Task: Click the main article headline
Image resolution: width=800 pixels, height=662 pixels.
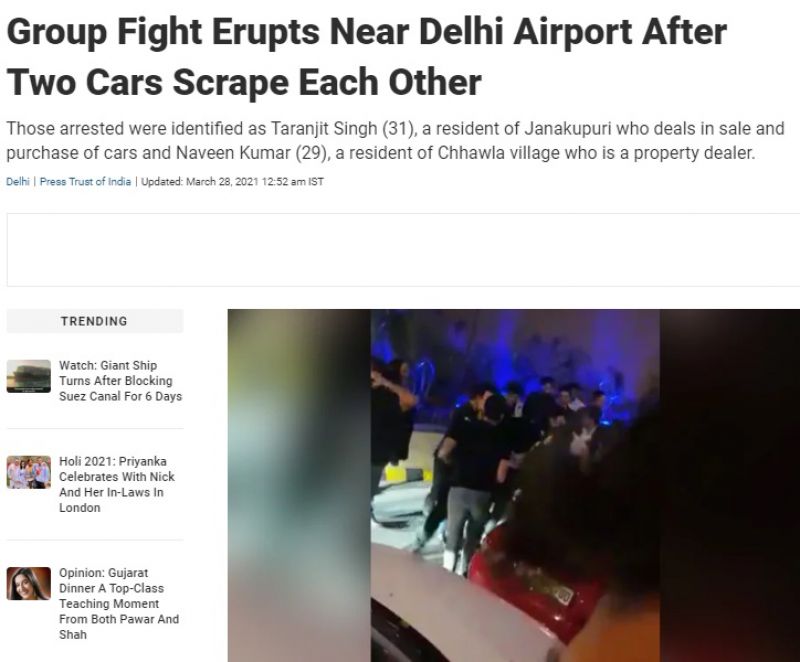Action: [x=366, y=57]
